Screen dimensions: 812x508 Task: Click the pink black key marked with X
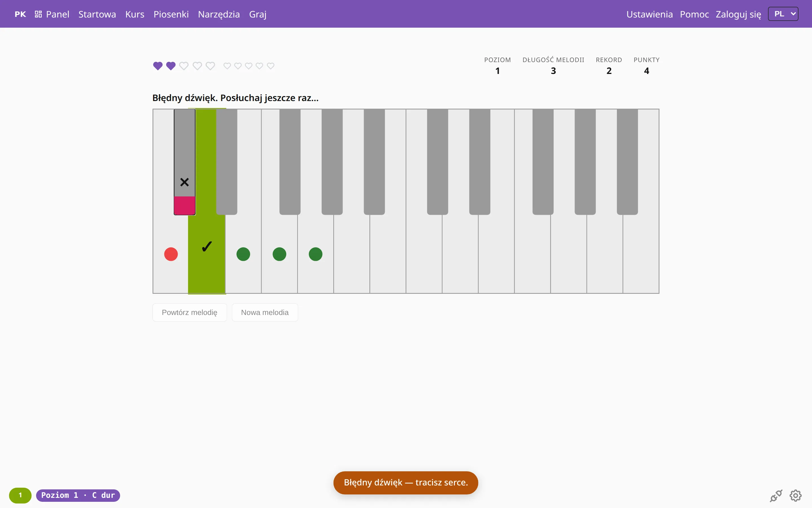(x=185, y=162)
